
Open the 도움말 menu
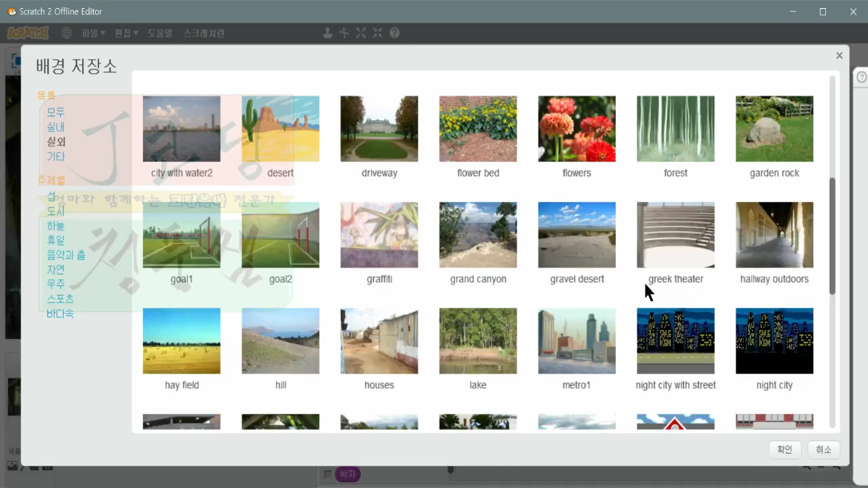[x=160, y=33]
